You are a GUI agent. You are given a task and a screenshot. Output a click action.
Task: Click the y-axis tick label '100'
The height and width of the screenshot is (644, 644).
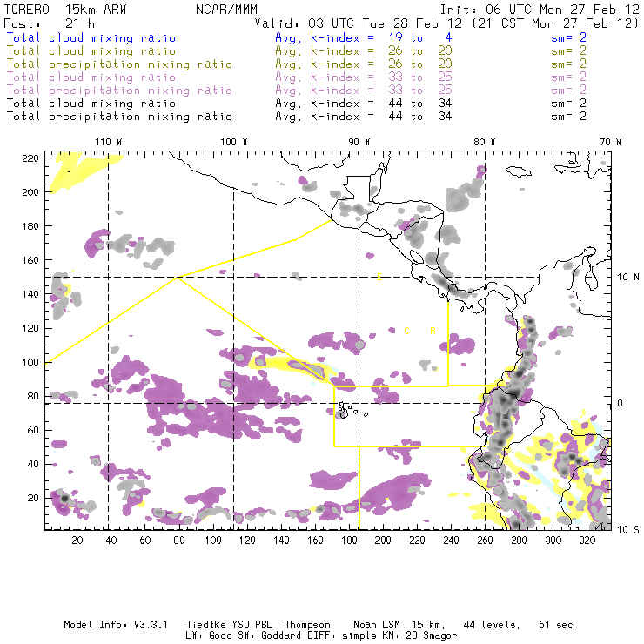(31, 362)
